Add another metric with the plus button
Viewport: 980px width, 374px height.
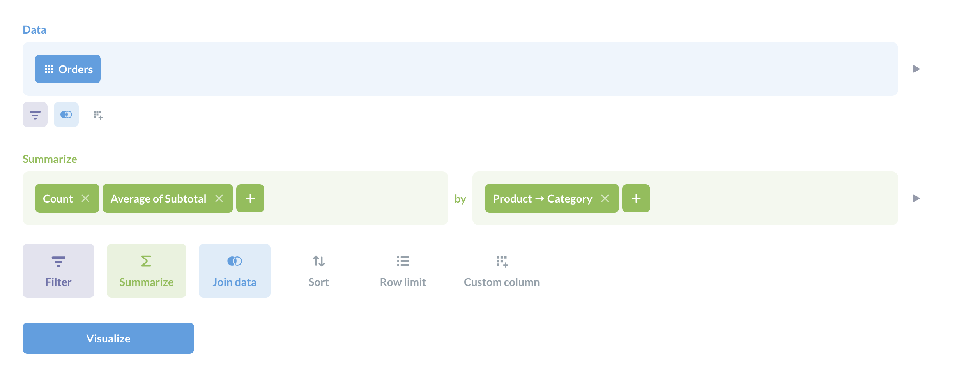(250, 199)
